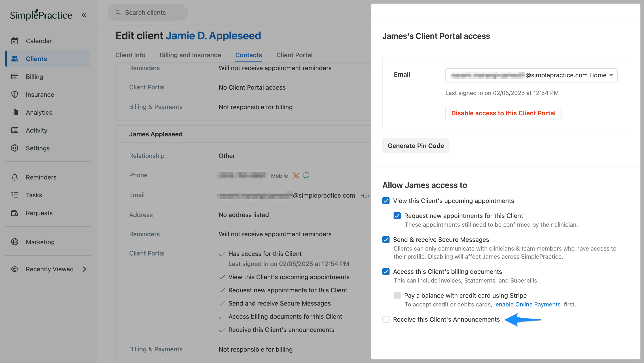Image resolution: width=644 pixels, height=363 pixels.
Task: Toggle Pay a balance with credit card checkbox
Action: tap(397, 295)
